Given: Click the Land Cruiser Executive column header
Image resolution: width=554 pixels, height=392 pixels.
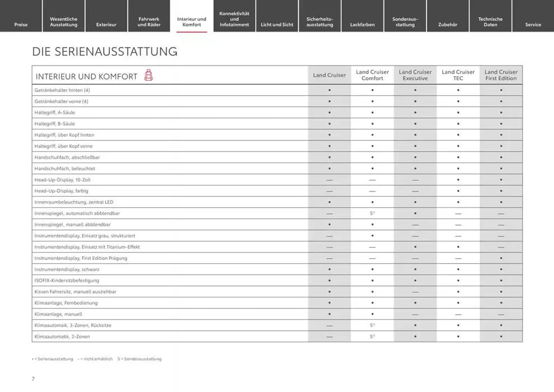Looking at the screenshot, I should tap(415, 75).
